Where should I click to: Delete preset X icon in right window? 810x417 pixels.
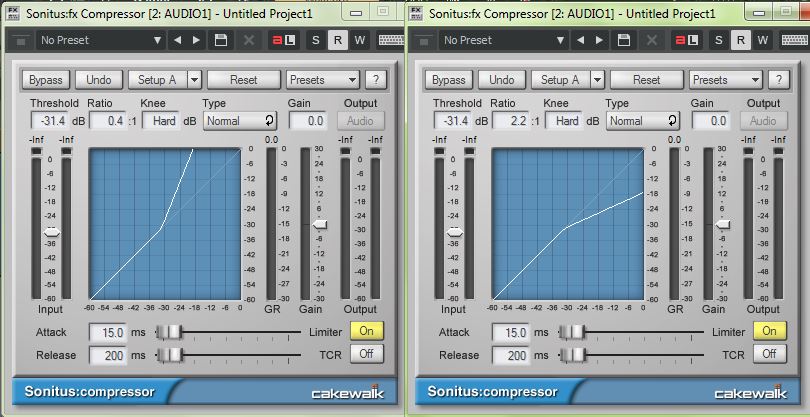pyautogui.click(x=652, y=40)
